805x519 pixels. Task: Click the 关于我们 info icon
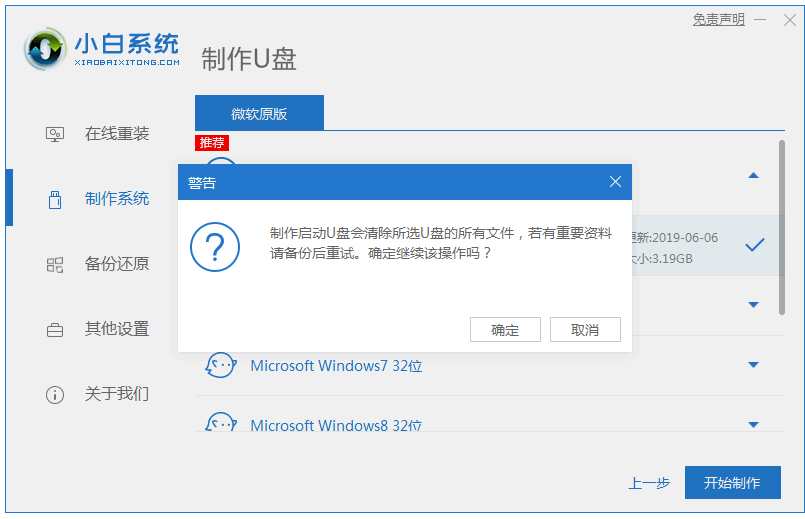click(x=55, y=394)
